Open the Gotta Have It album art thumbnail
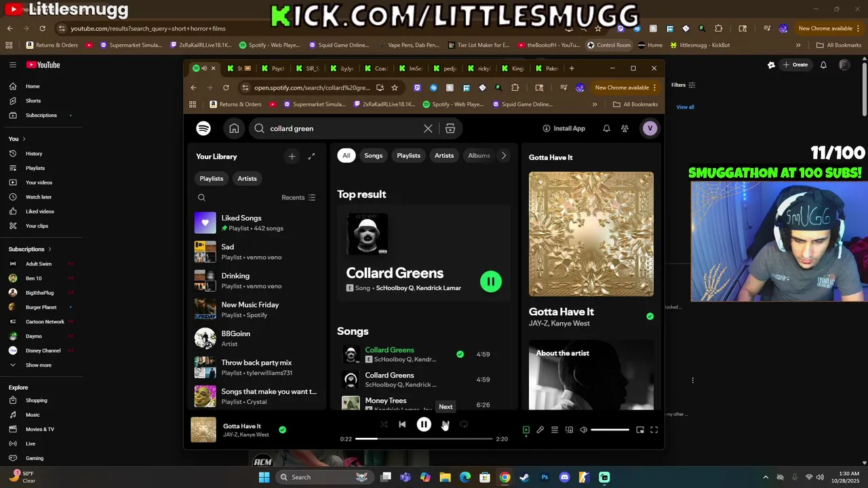 coord(203,430)
